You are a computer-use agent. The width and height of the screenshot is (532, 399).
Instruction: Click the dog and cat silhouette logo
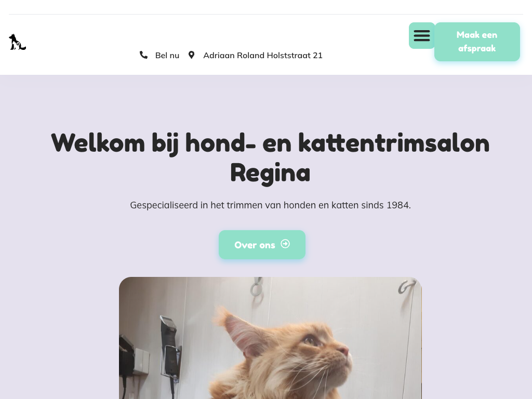[17, 42]
